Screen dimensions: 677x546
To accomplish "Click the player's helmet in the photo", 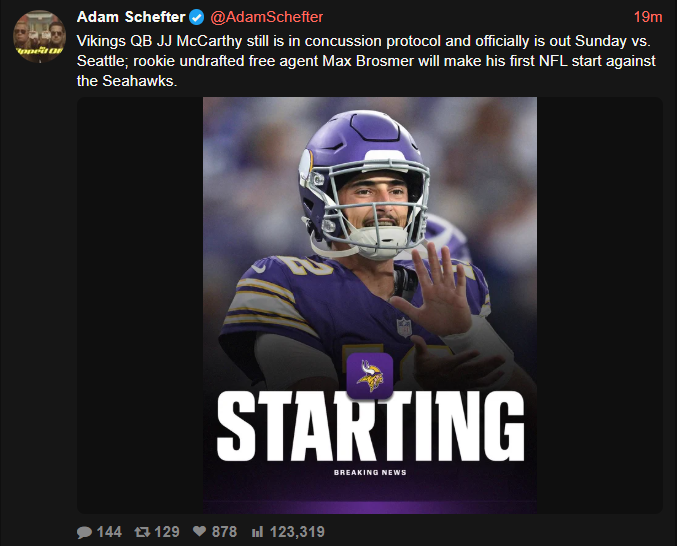I will [x=364, y=183].
